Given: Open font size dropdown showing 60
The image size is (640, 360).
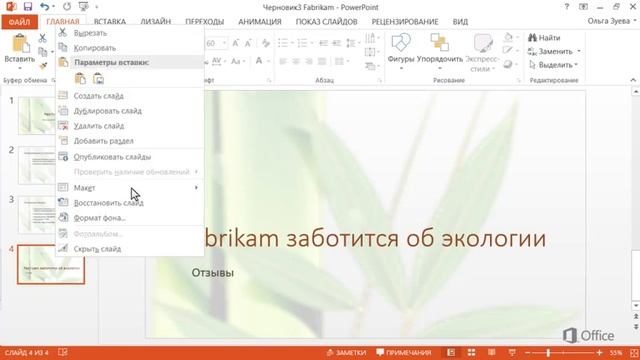Looking at the screenshot, I should [224, 43].
